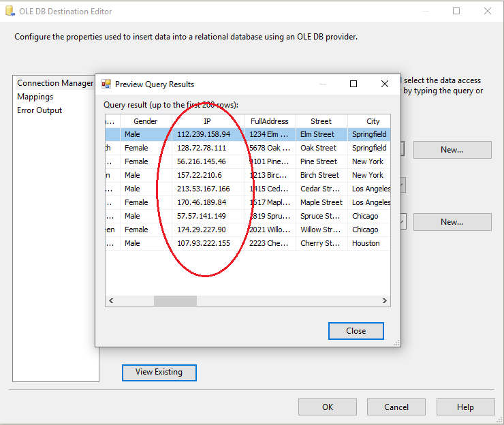Click the IP column header
The height and width of the screenshot is (425, 504).
pyautogui.click(x=207, y=121)
